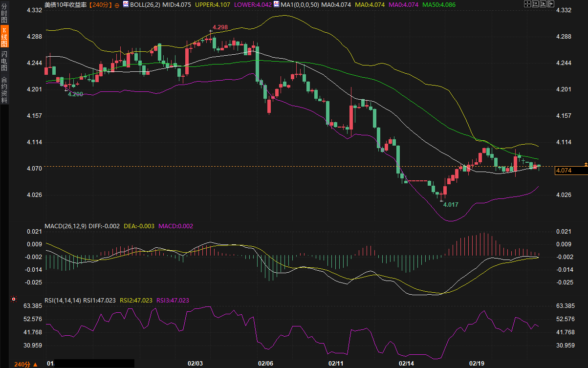
Task: Click the MACD(26,12,9) indicator name
Action: 65,226
